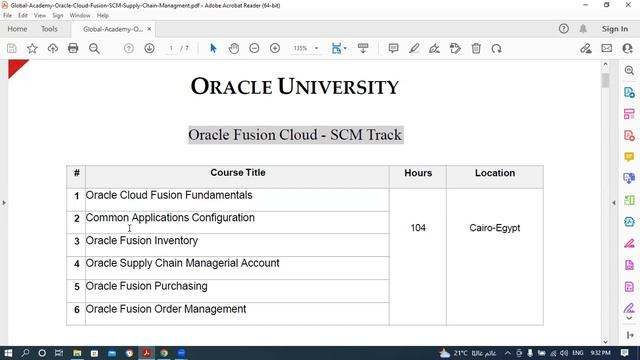The image size is (640, 360).
Task: Switch to the Tools tab
Action: pos(49,29)
